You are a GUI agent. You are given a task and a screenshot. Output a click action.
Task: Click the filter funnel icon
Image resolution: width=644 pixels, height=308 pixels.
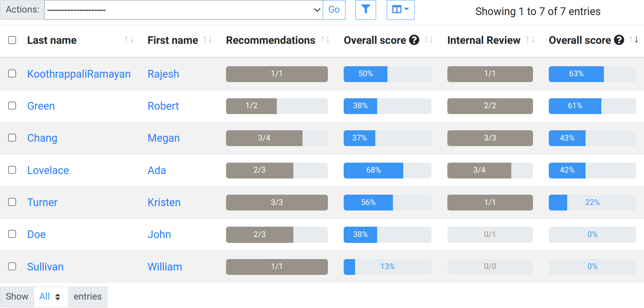click(x=365, y=10)
